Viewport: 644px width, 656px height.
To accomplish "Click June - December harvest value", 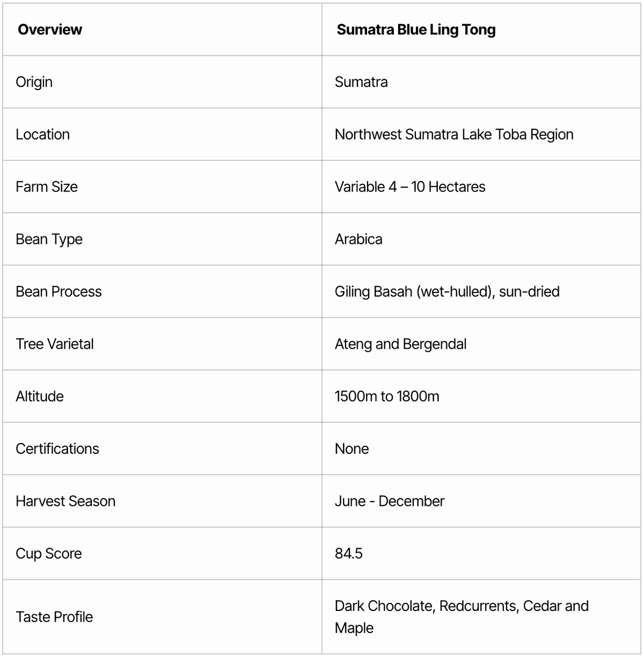I will 390,501.
